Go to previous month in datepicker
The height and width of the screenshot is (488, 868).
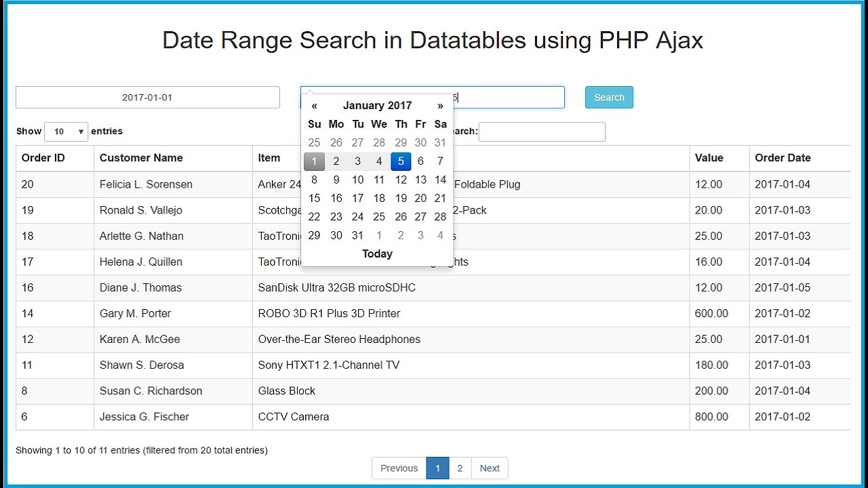click(x=314, y=105)
